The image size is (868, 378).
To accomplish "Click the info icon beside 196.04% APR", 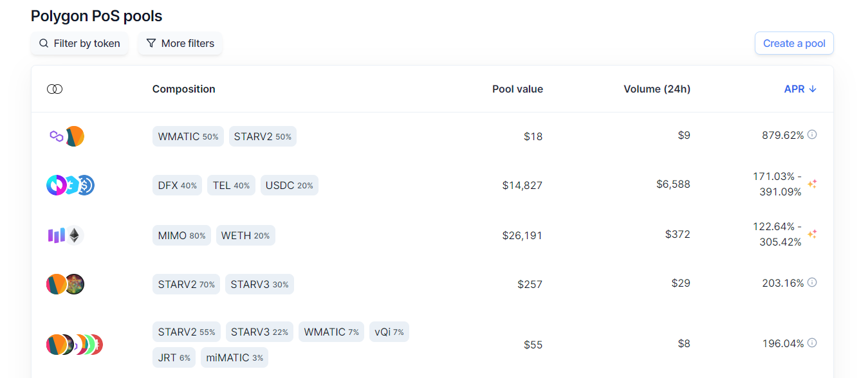I will 812,343.
